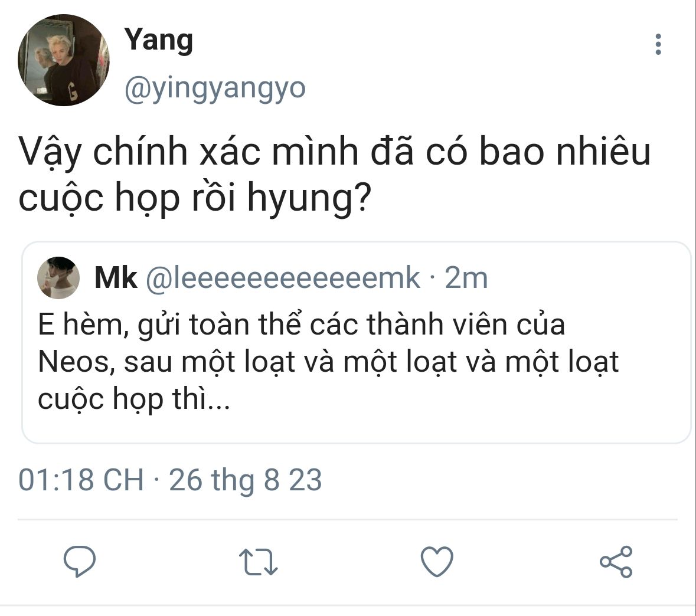Visit the @yingyangyo handle
The height and width of the screenshot is (616, 696).
tap(215, 89)
